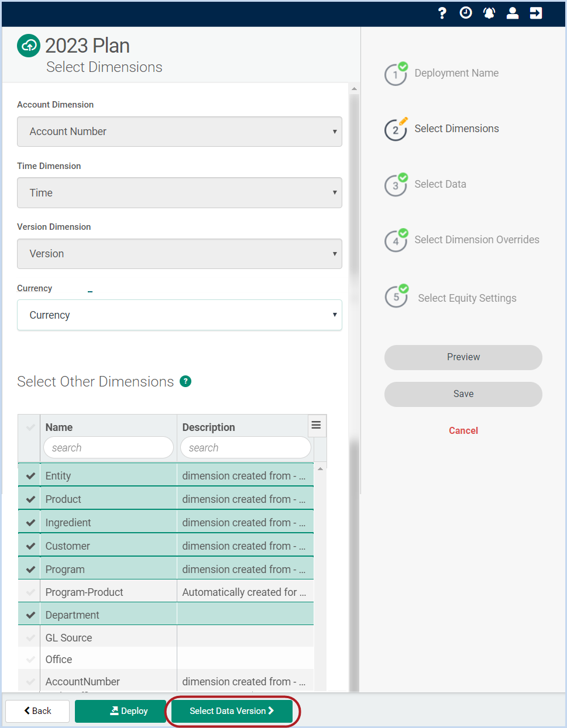Uncheck the Program dimension row
The width and height of the screenshot is (567, 728).
click(31, 570)
